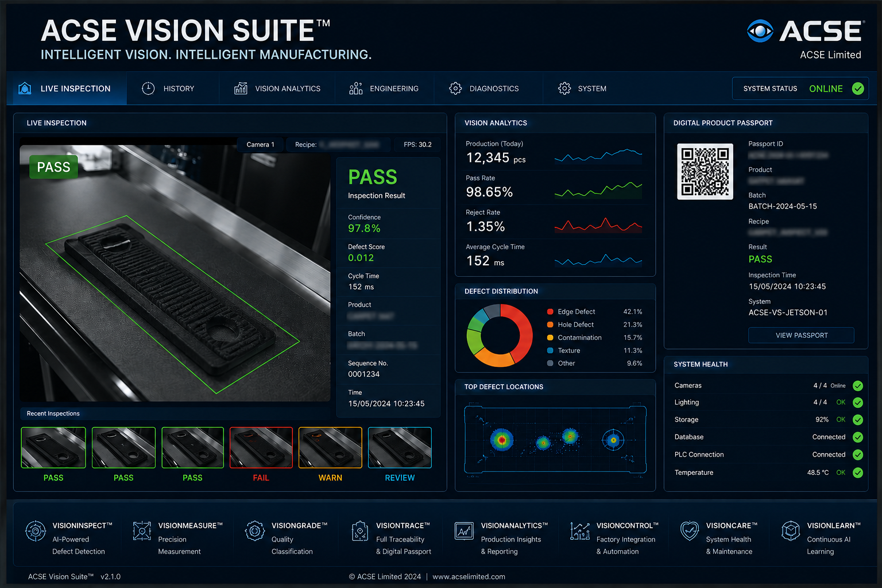Click the temperature reading 48.5 °C
Image resolution: width=882 pixels, height=588 pixels.
[818, 473]
